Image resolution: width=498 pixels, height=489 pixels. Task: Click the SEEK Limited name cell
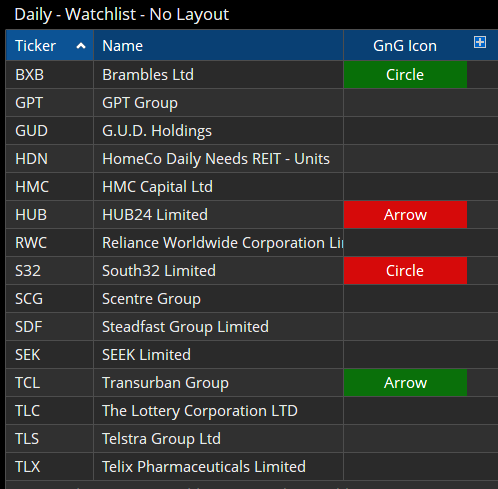pyautogui.click(x=218, y=355)
